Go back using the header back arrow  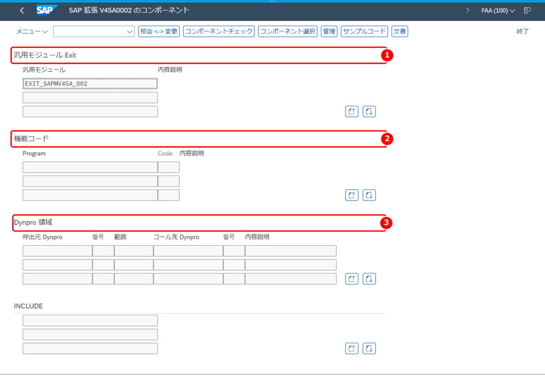(22, 11)
